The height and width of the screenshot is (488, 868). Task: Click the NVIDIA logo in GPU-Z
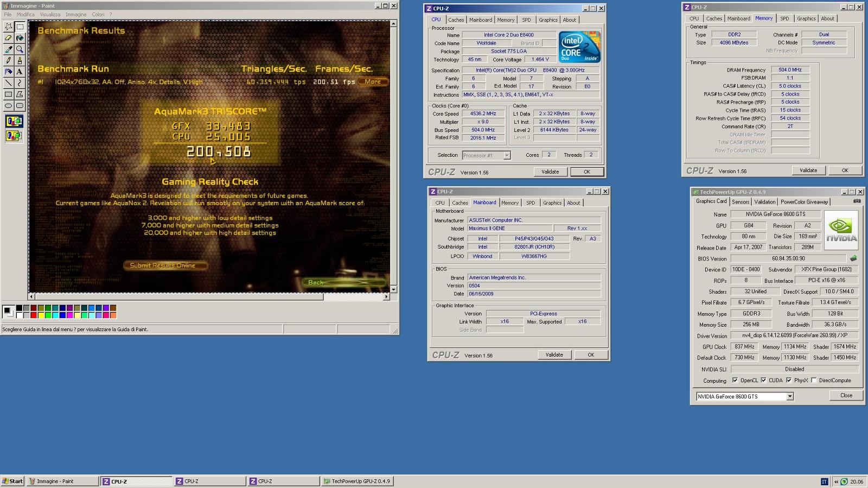tap(841, 230)
